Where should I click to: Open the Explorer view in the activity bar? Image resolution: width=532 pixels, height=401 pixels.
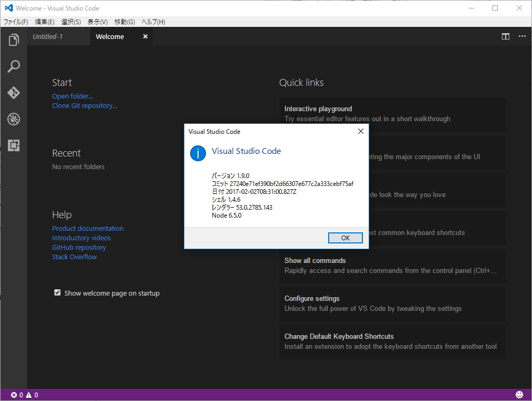click(x=13, y=40)
